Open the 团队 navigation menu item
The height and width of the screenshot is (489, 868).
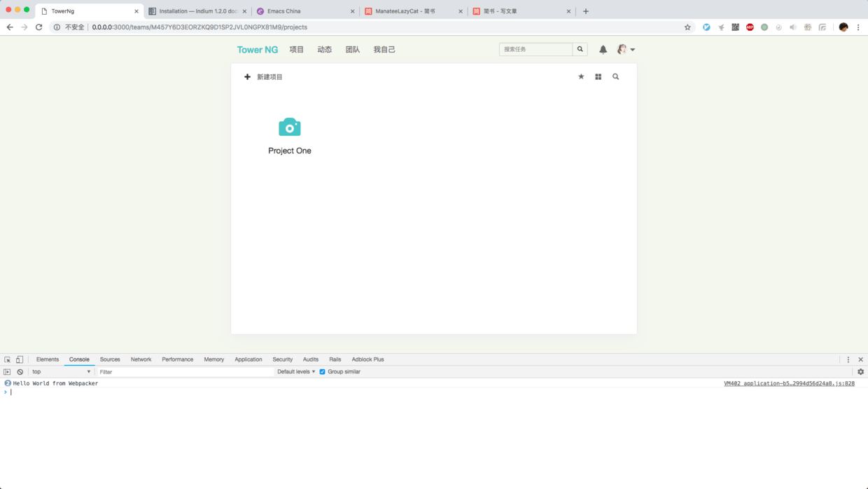[x=352, y=49]
